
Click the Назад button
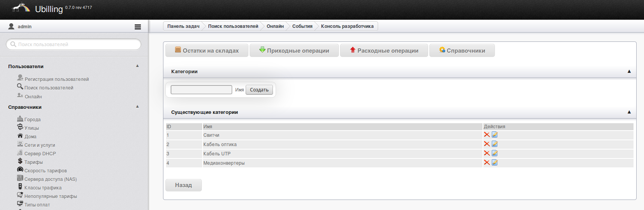coord(183,185)
